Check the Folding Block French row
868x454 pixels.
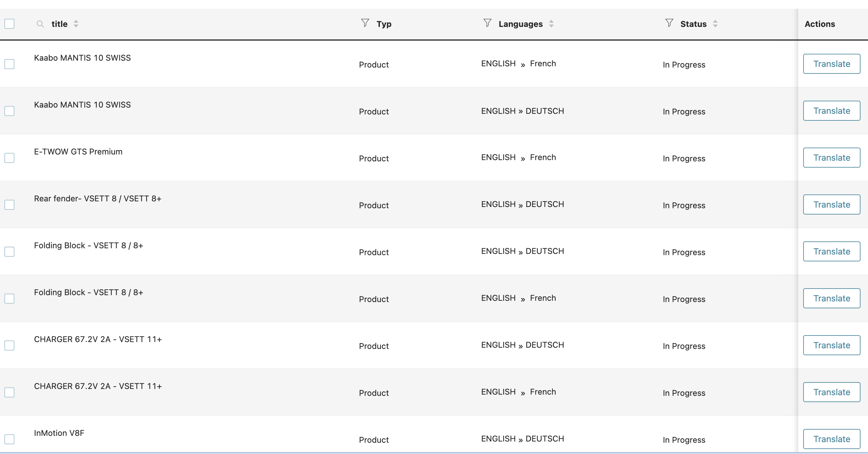[x=9, y=298]
